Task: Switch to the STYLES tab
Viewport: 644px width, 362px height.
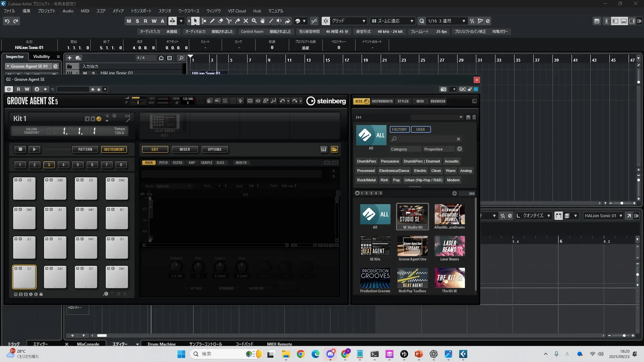Action: [x=403, y=101]
